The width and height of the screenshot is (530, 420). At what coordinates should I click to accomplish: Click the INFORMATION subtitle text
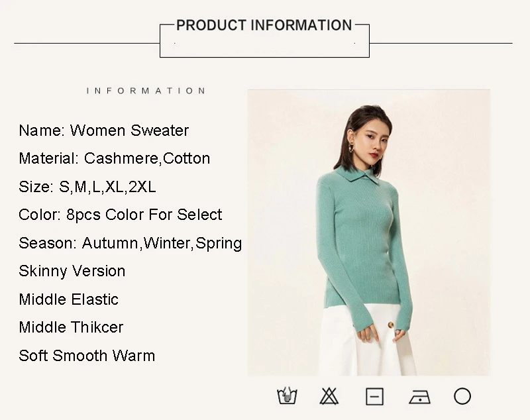pos(146,91)
